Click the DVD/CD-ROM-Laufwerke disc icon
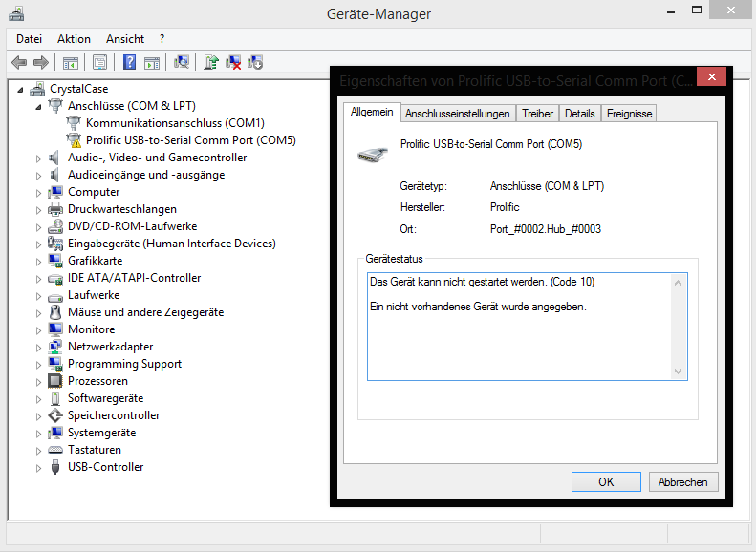The image size is (756, 552). coord(55,226)
